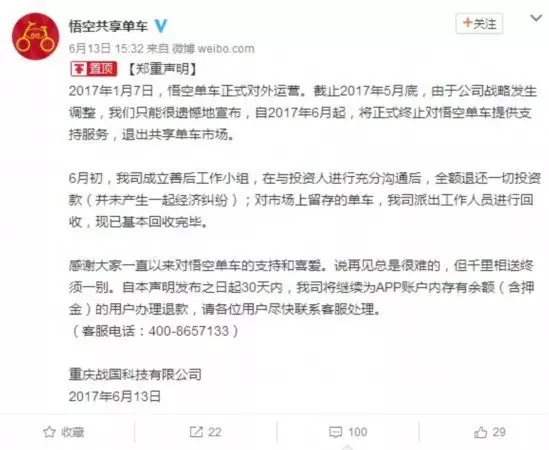
Task: Click the repost share icon
Action: coord(196,432)
